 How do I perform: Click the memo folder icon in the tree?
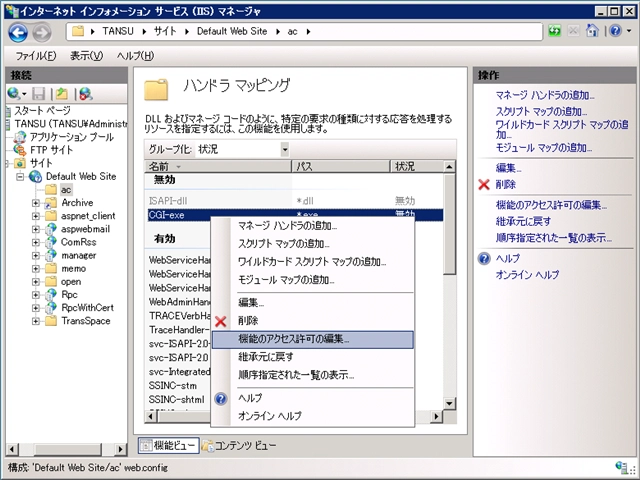(x=51, y=269)
